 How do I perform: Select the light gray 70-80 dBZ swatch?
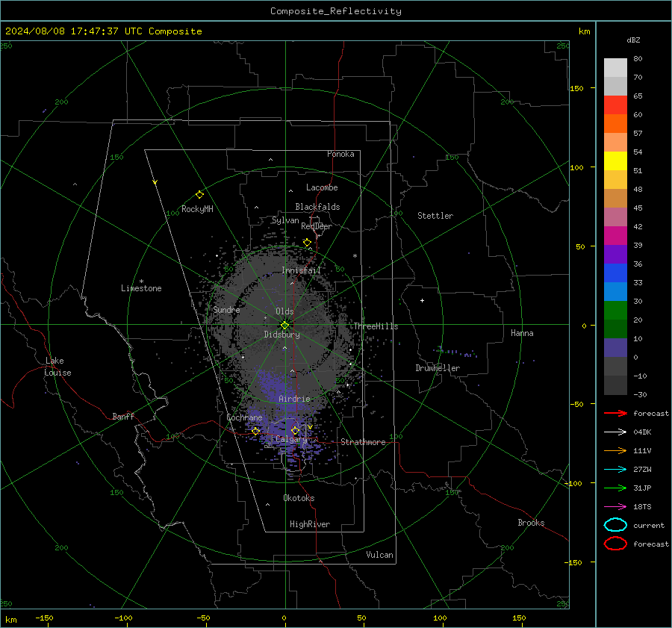coord(615,67)
